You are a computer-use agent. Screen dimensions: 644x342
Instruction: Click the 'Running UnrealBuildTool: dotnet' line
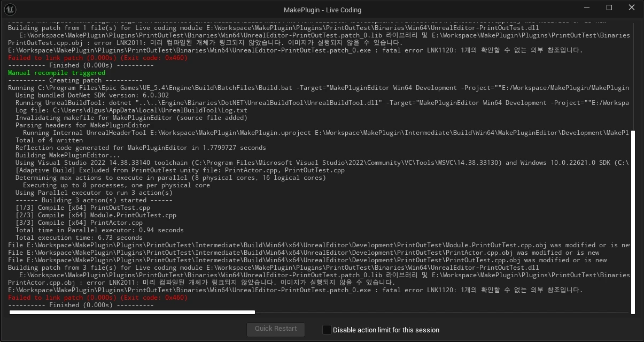[x=322, y=103]
